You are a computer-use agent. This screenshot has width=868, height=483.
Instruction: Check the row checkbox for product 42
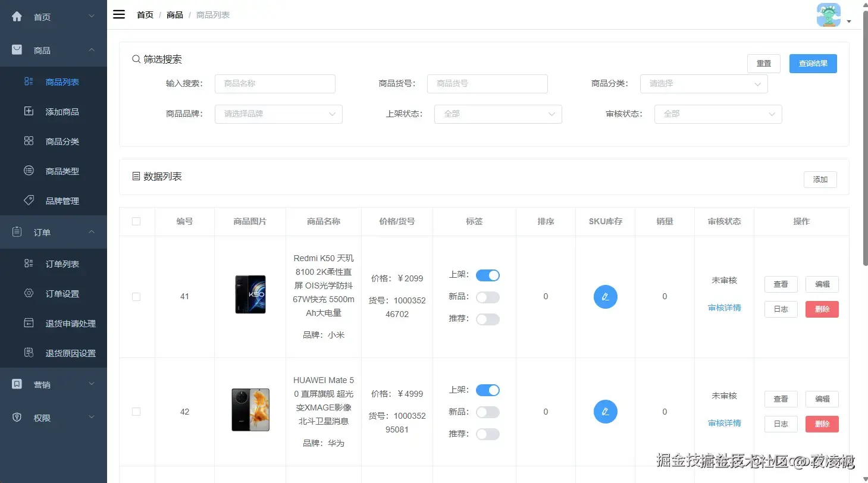click(x=136, y=412)
